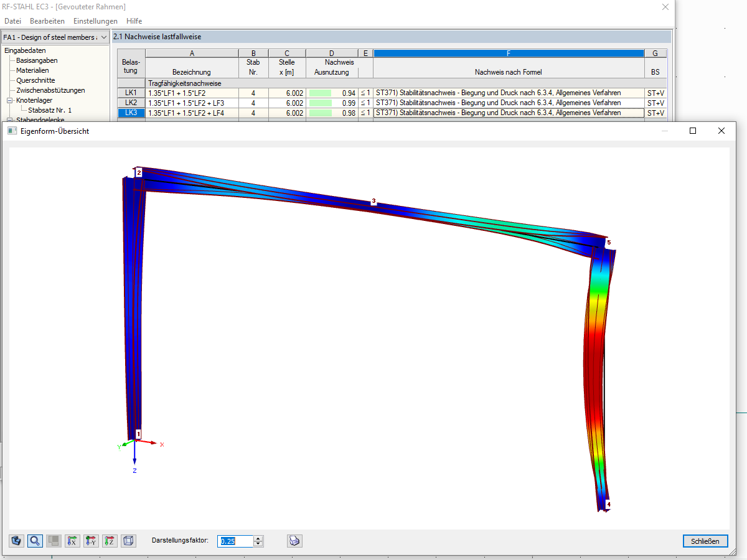This screenshot has width=747, height=560.
Task: Maximize the Eigenform-Übersicht window
Action: point(693,131)
